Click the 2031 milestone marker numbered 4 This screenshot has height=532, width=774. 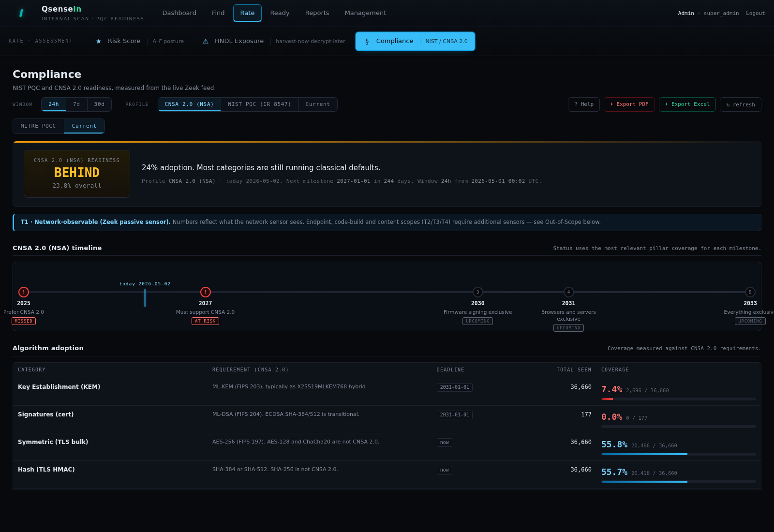click(x=569, y=292)
